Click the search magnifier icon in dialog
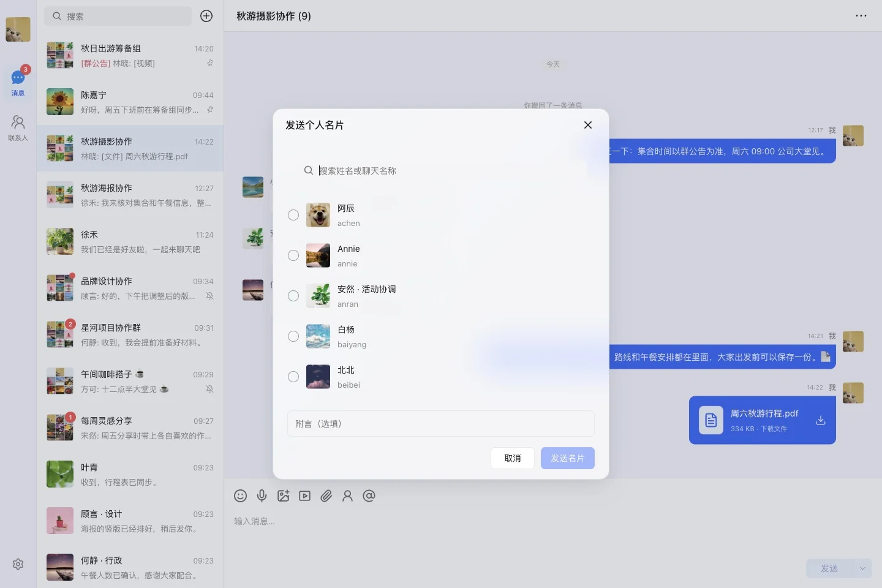882x588 pixels. click(309, 170)
